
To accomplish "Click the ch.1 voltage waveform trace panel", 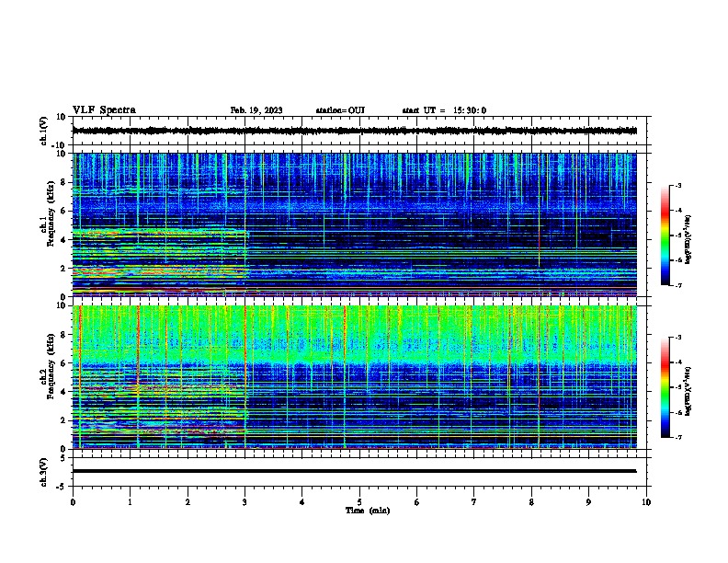I will pos(361,131).
